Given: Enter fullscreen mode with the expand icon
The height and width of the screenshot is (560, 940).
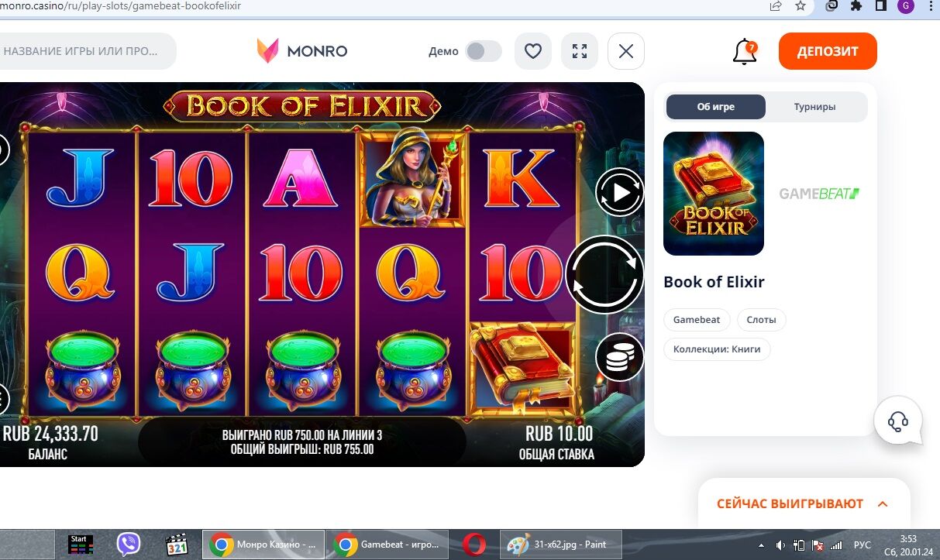Looking at the screenshot, I should (579, 51).
